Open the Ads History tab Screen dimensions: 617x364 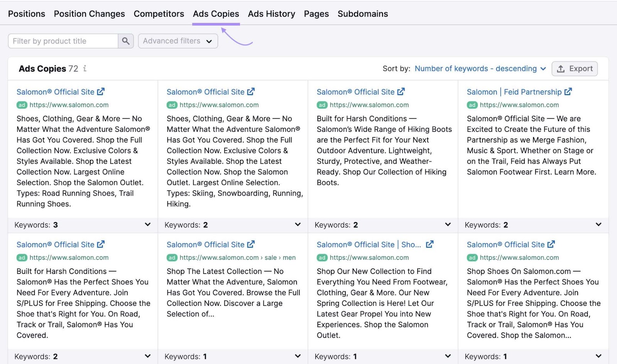click(x=271, y=14)
